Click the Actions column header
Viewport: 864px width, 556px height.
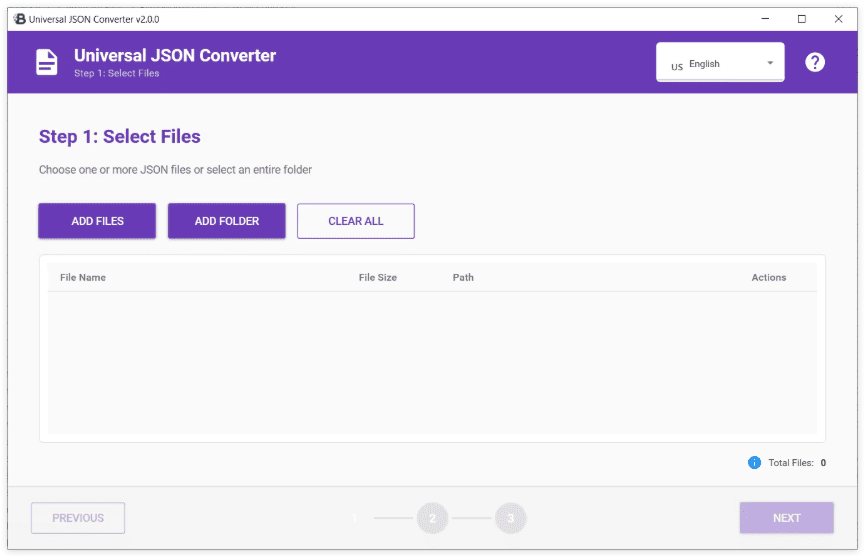769,277
